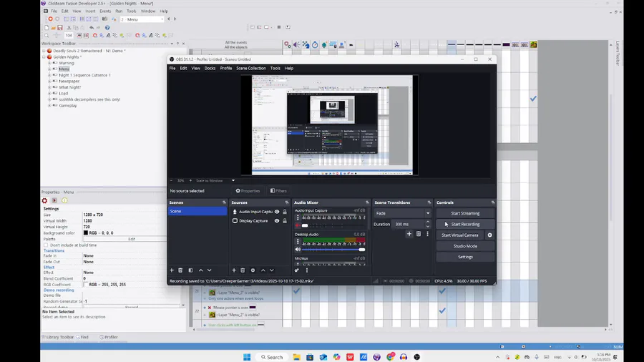Expand Gameplay frame in workspace tree
Screen dimensions: 644x362
[49, 105]
